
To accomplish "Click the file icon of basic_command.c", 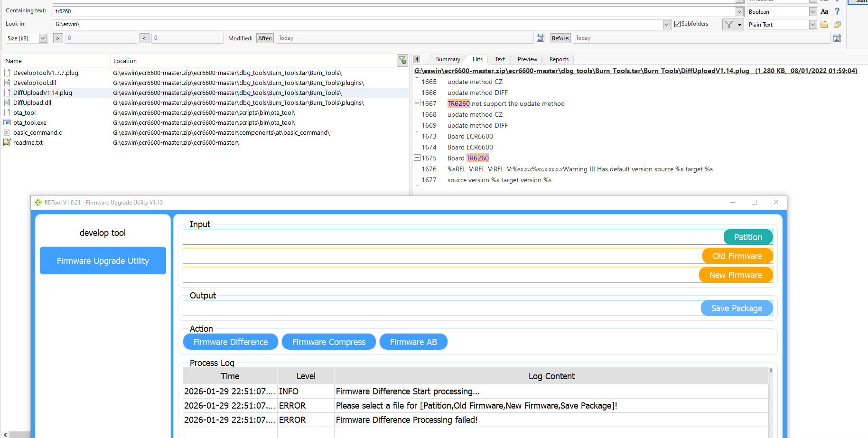I will click(x=7, y=132).
